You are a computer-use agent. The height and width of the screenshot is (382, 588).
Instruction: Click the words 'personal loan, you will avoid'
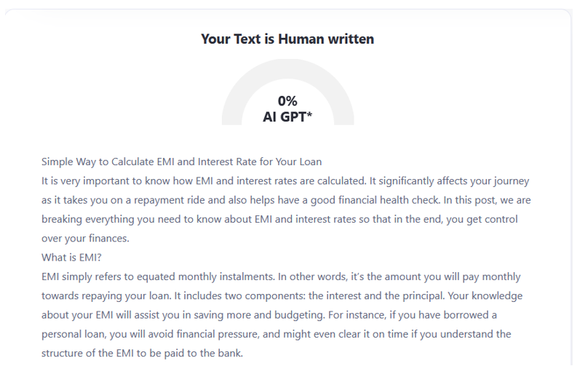pyautogui.click(x=107, y=334)
